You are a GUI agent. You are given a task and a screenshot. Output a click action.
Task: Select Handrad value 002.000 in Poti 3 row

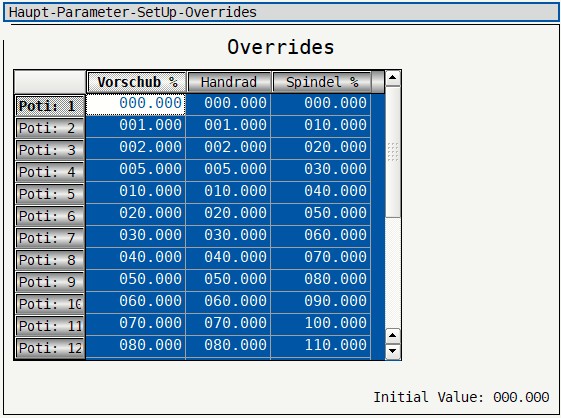pyautogui.click(x=228, y=148)
